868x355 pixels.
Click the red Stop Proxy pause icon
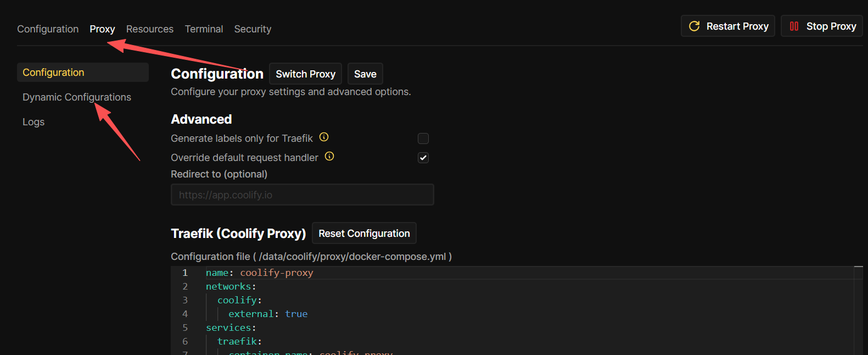click(x=794, y=26)
